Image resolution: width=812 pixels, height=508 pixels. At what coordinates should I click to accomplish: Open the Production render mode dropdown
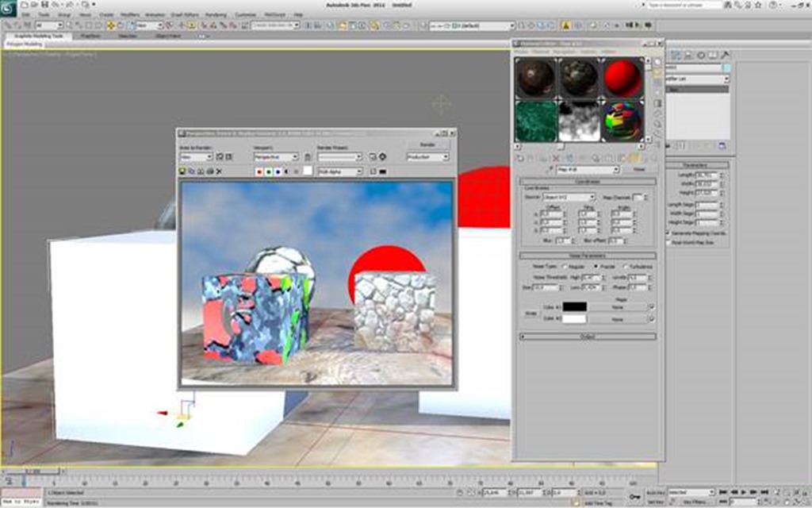427,157
